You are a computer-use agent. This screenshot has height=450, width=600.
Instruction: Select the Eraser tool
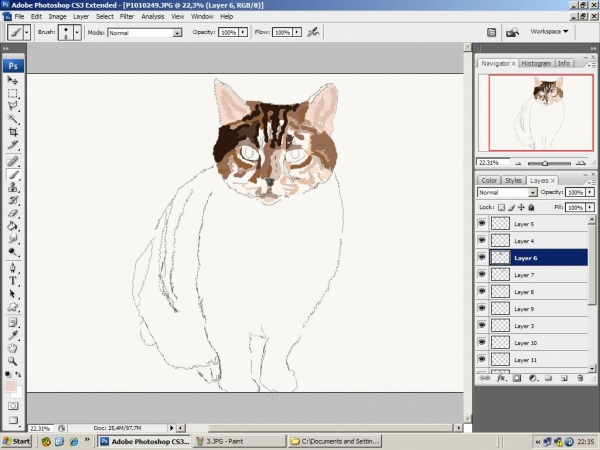point(13,213)
